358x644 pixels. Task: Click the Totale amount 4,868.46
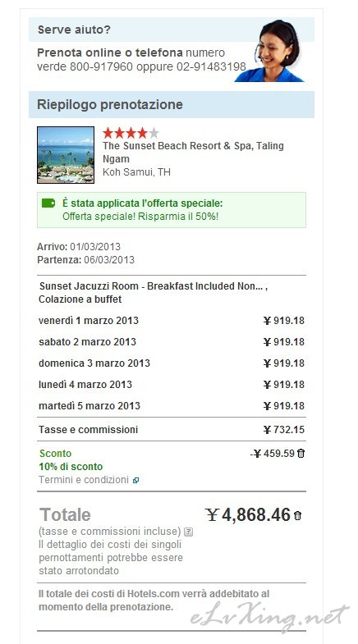pyautogui.click(x=248, y=515)
